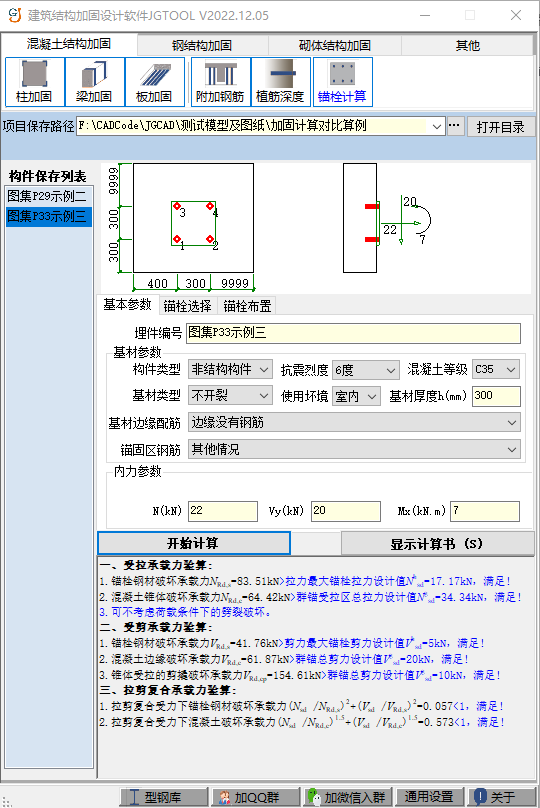Screen dimensions: 540x808
Task: Click the 构件保存列表 header
Action: (48, 176)
